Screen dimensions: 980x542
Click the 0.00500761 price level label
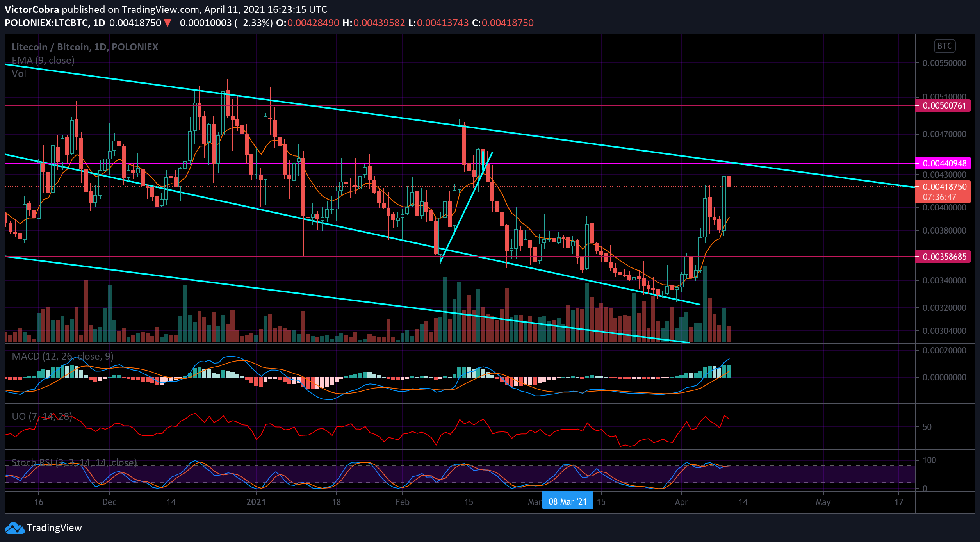pos(943,105)
